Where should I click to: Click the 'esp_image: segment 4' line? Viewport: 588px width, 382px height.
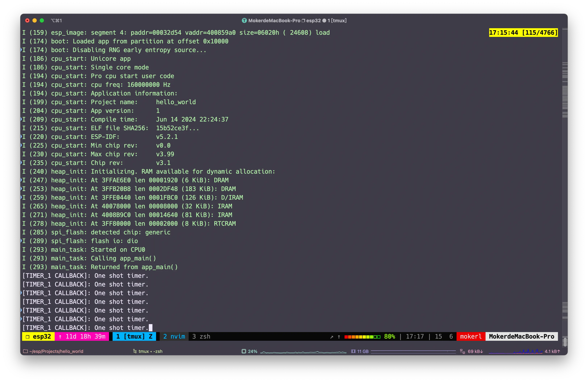click(x=176, y=33)
